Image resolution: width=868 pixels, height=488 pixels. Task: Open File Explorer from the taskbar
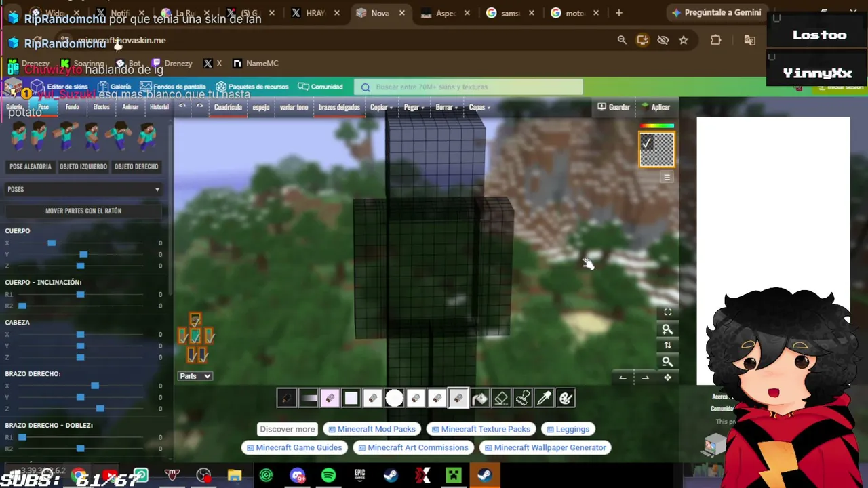click(235, 475)
